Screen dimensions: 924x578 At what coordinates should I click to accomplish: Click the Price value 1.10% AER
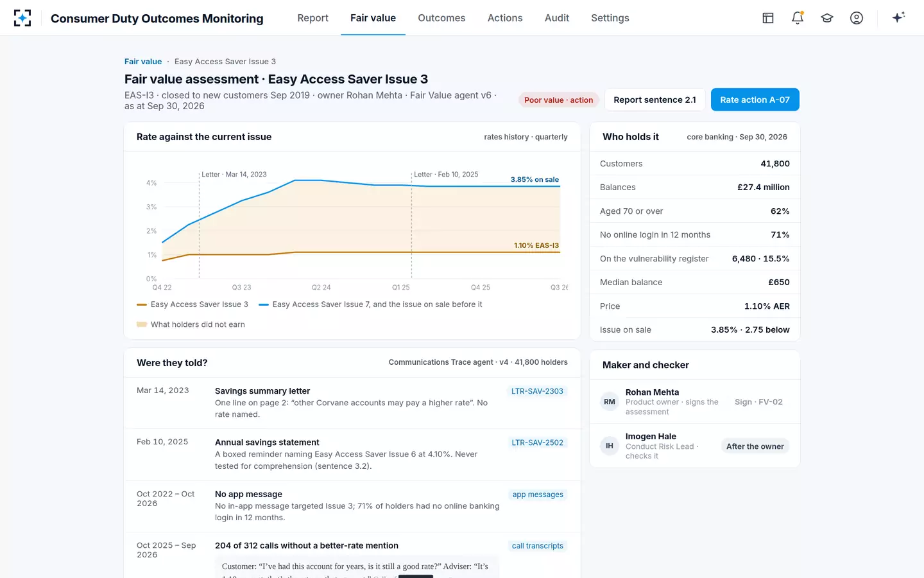click(767, 306)
